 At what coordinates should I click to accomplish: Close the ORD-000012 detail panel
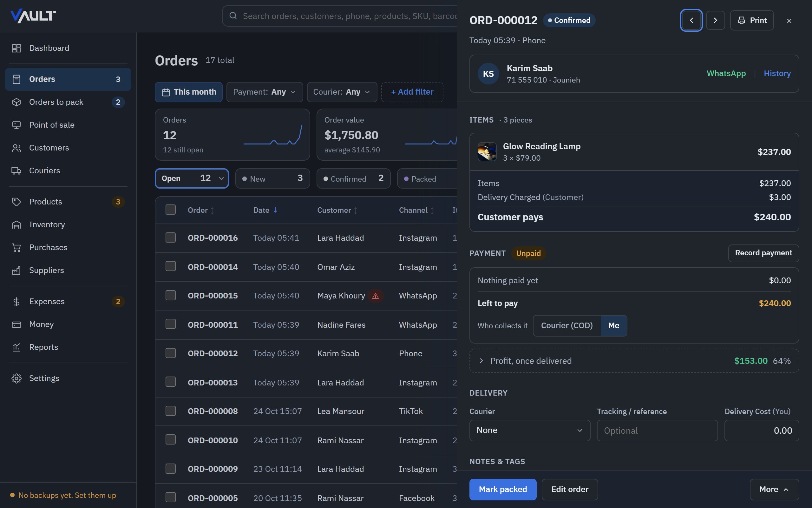click(x=789, y=21)
